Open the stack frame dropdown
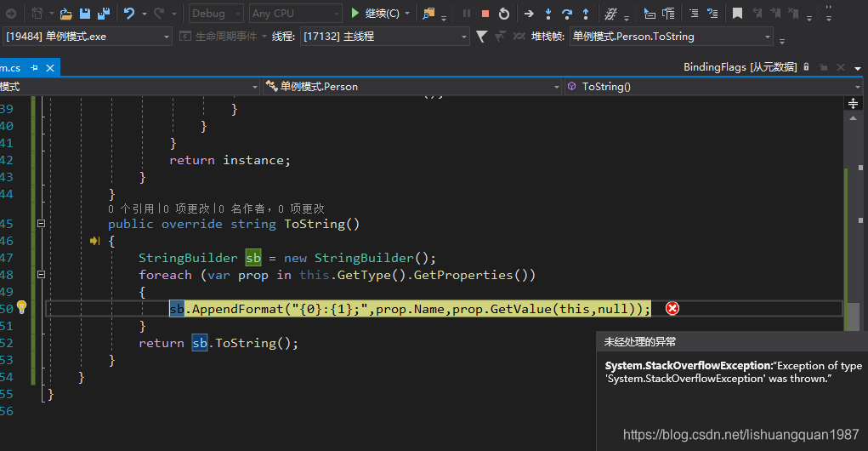 tap(672, 37)
